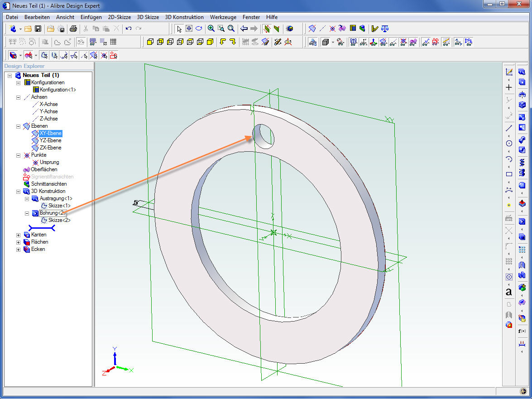Open the Einfügen menu
This screenshot has height=399, width=532.
point(91,17)
